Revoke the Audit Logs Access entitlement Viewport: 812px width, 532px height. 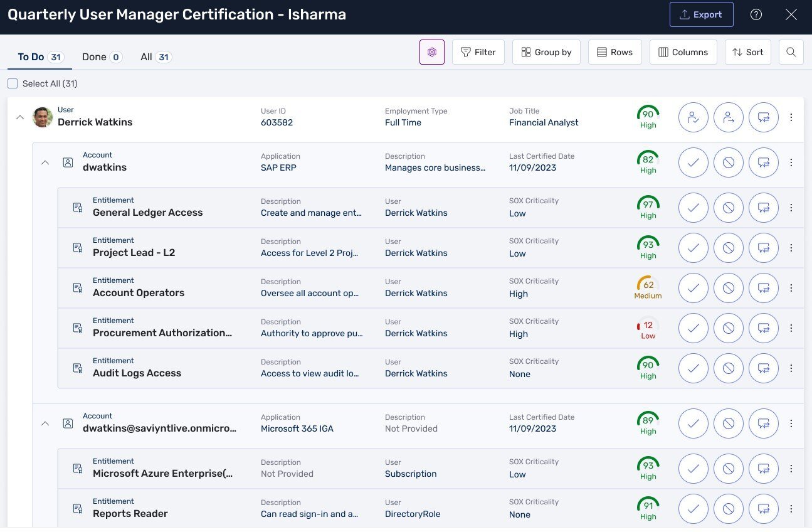tap(729, 368)
